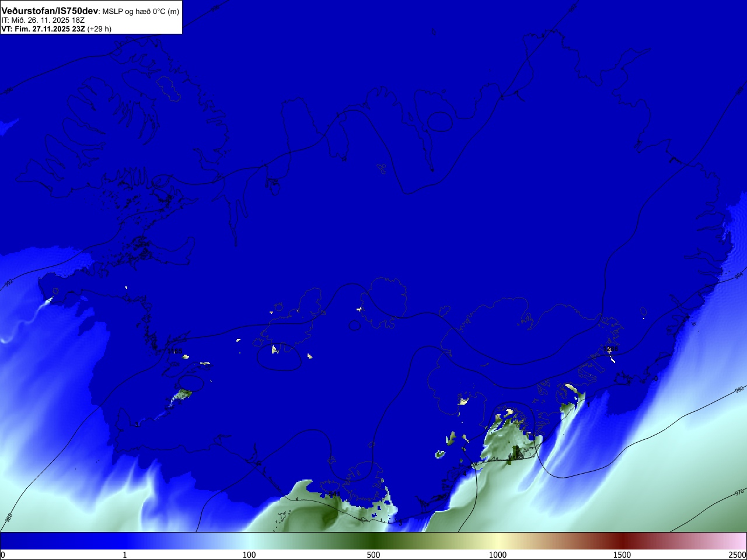Click the 'MSLP og hæð 0°C (m)' label

tap(141, 12)
